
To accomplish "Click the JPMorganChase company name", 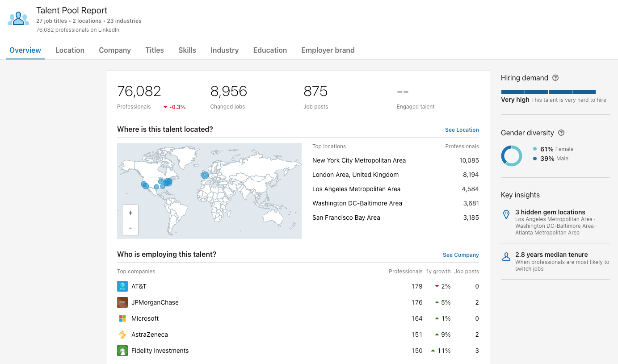I will point(155,302).
